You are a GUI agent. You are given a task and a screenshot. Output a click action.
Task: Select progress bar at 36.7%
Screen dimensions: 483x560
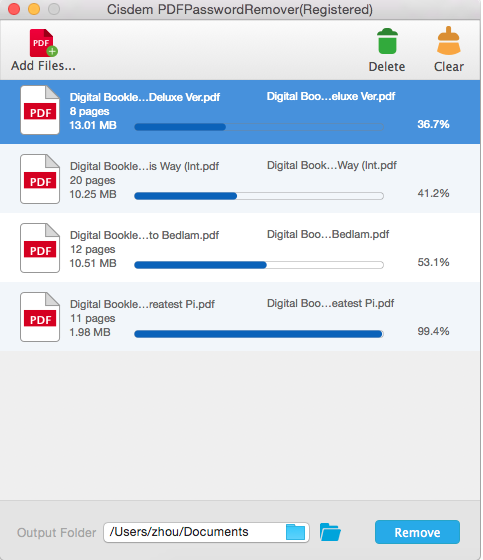click(x=259, y=127)
